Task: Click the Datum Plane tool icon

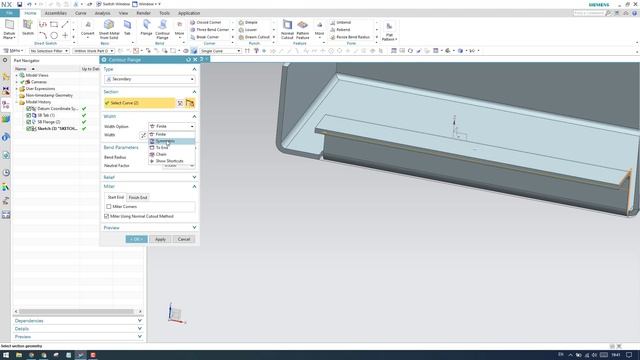Action: (9, 25)
